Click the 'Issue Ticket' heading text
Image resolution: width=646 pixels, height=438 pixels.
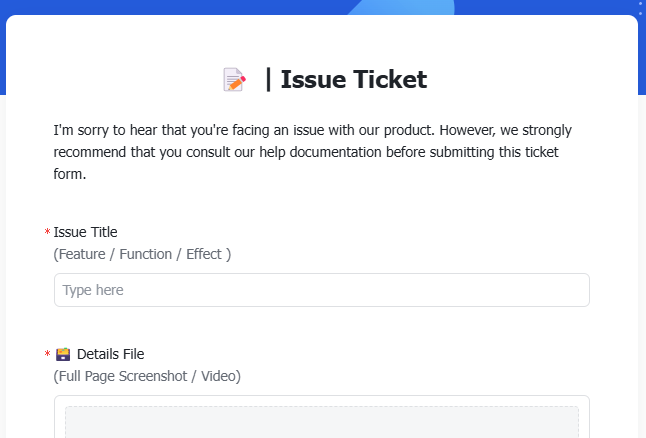[354, 80]
